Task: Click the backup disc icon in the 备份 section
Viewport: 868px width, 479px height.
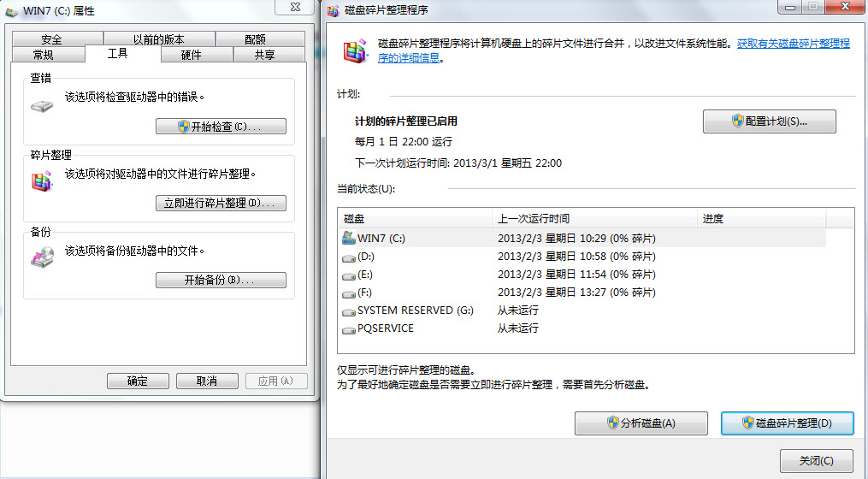Action: (x=43, y=257)
